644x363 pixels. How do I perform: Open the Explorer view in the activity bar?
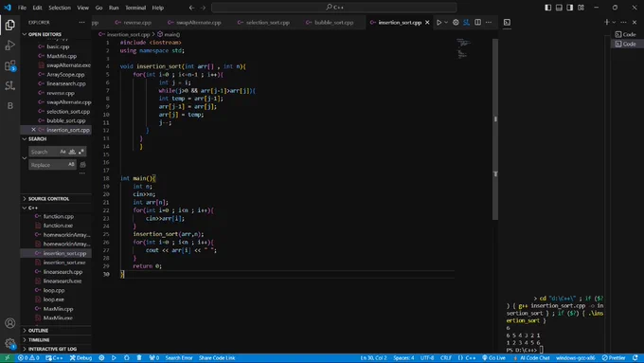[9, 25]
